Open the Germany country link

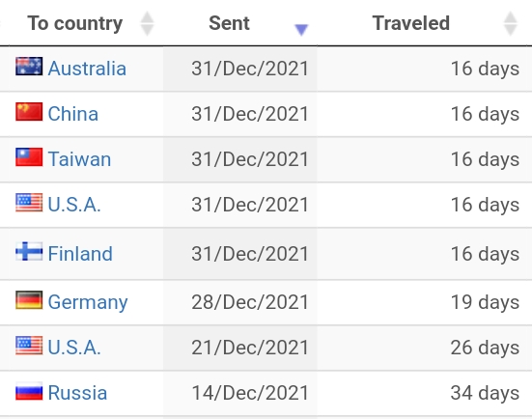tap(88, 302)
